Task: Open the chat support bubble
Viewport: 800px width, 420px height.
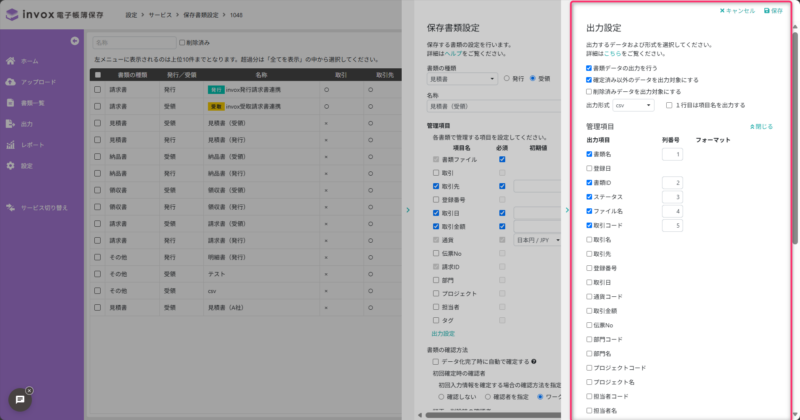Action: [x=20, y=400]
